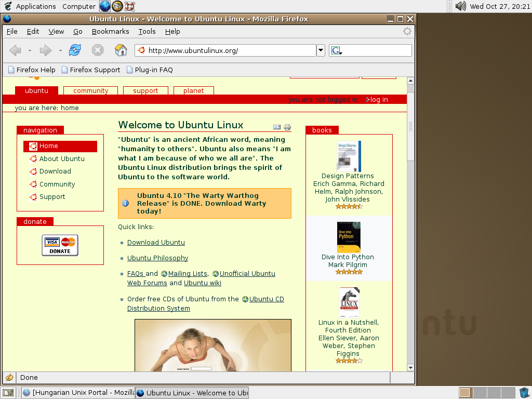Stop loading with the Stop button

point(97,50)
